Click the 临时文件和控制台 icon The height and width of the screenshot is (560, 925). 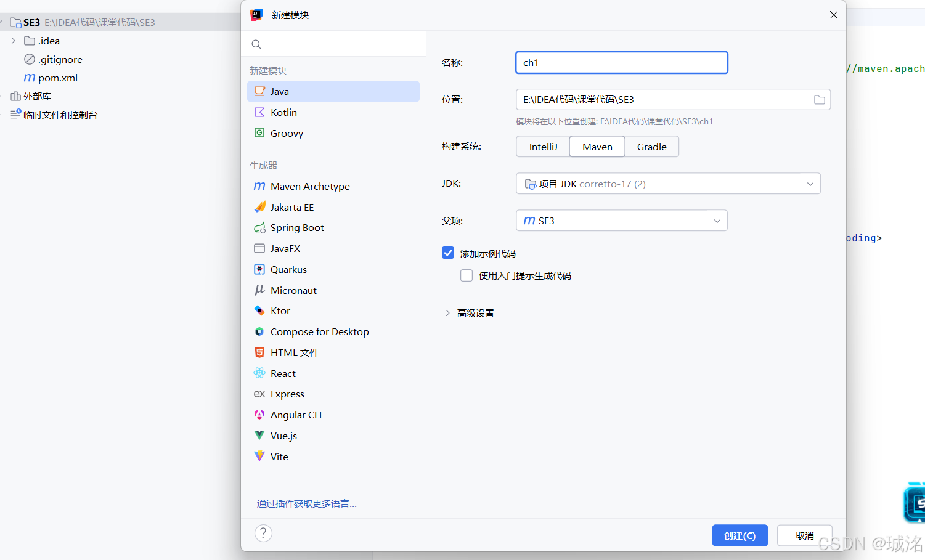tap(16, 114)
